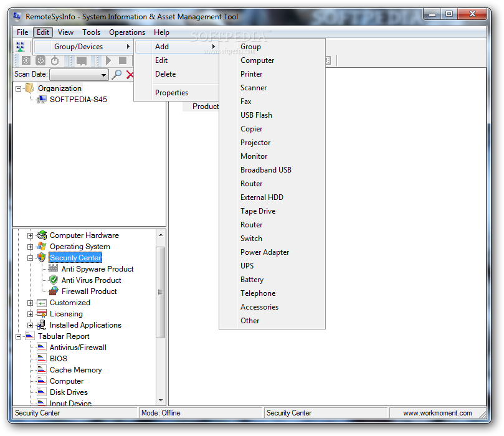504x436 pixels.
Task: Click the computer icon beside SOFTPEDIA-S45
Action: [x=42, y=99]
